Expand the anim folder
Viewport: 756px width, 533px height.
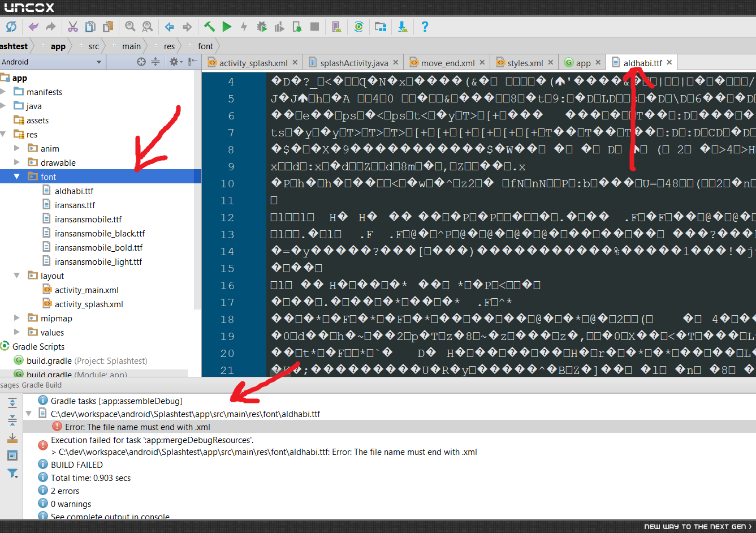tap(17, 148)
